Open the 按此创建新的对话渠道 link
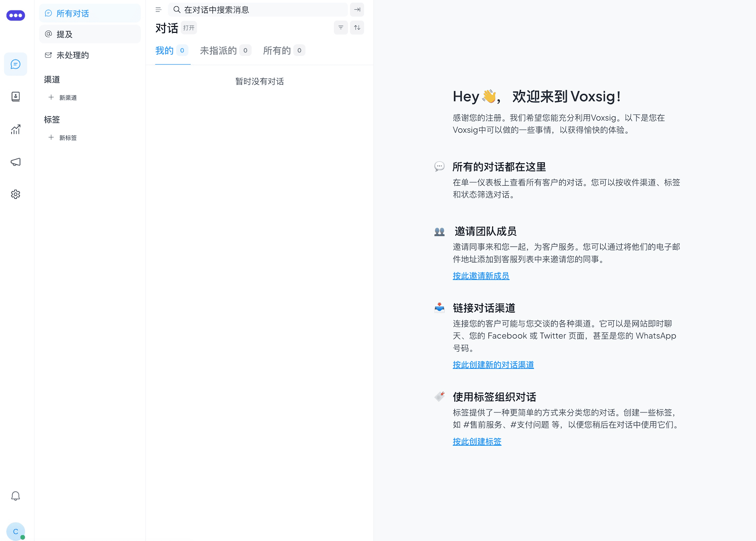 (493, 365)
